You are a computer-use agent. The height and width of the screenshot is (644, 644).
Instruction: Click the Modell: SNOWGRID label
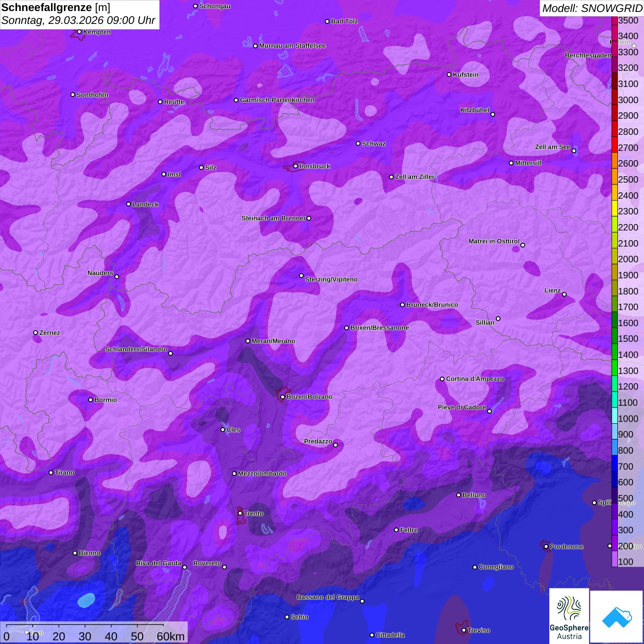coord(592,8)
